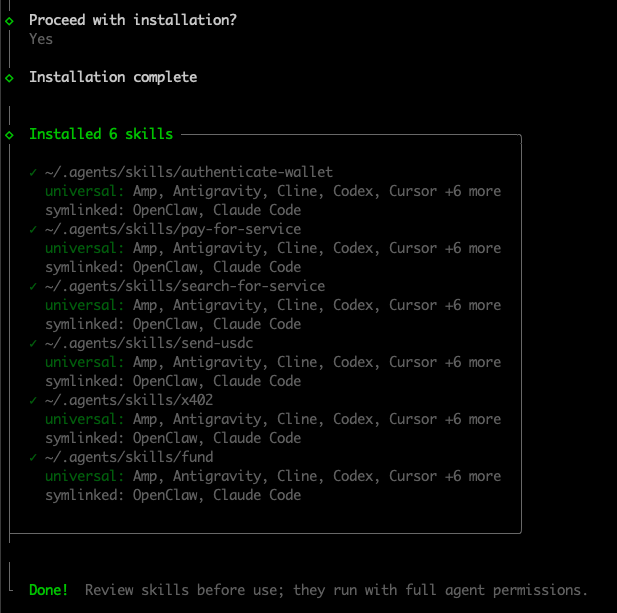Click the diamond beside Installed 6 skills
The width and height of the screenshot is (617, 613).
tap(9, 134)
